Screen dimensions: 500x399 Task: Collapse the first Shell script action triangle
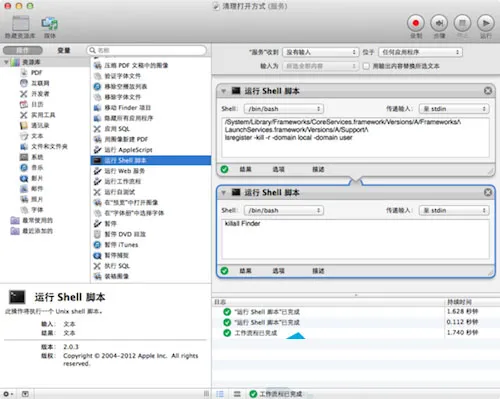click(224, 91)
